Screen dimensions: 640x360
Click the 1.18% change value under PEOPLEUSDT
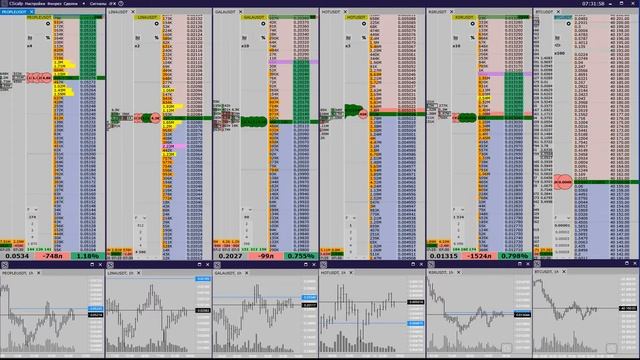88,256
